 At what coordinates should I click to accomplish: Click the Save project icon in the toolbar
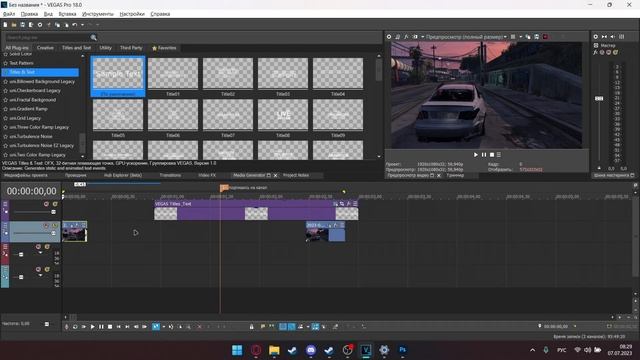point(22,25)
